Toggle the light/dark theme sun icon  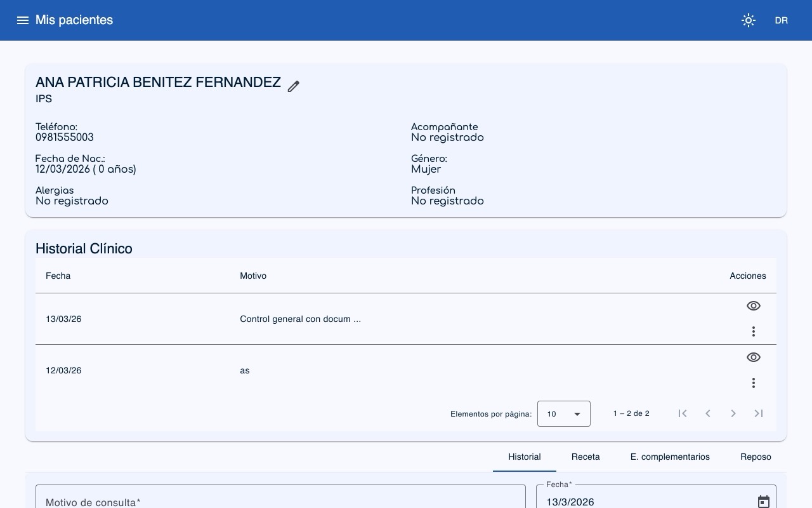[749, 20]
